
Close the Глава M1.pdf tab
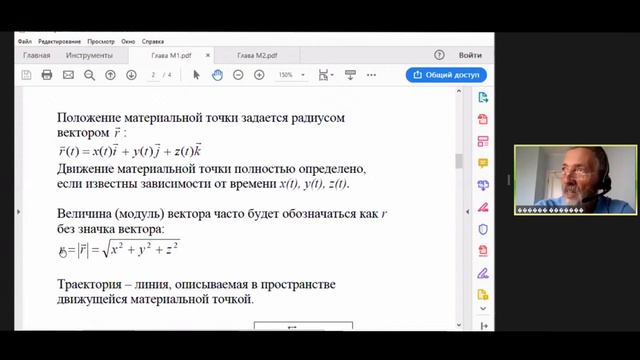207,55
